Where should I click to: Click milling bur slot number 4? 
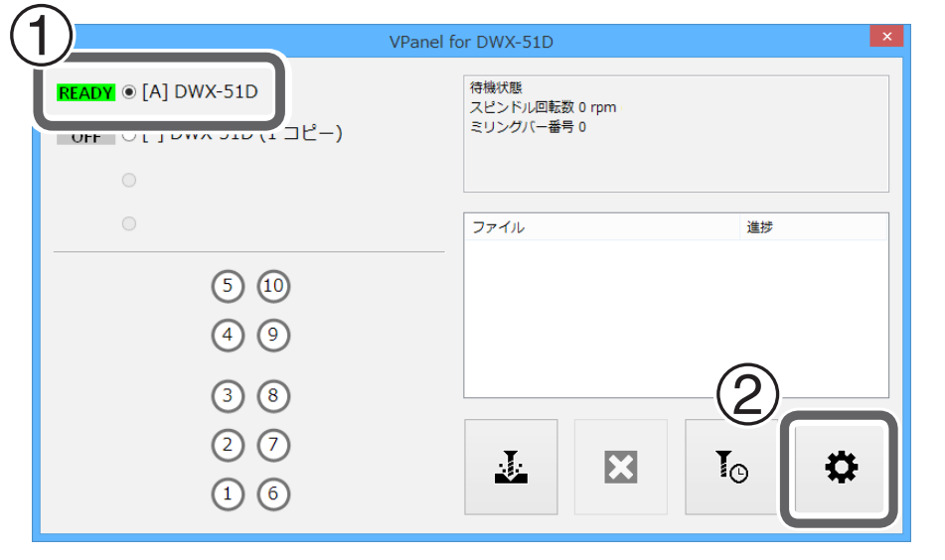[228, 335]
